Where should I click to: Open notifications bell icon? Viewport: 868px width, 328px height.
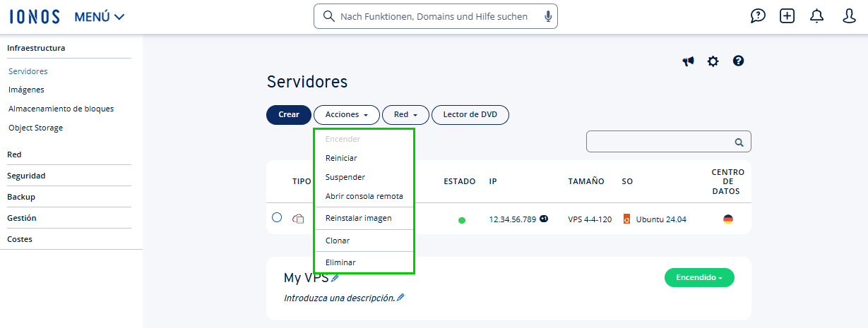coord(817,16)
